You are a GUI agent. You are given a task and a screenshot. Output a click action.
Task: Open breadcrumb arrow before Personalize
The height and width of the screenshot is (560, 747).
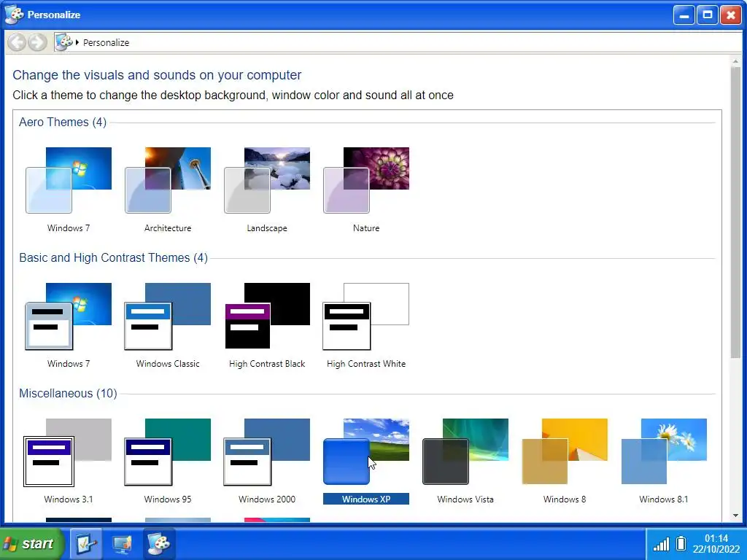77,42
